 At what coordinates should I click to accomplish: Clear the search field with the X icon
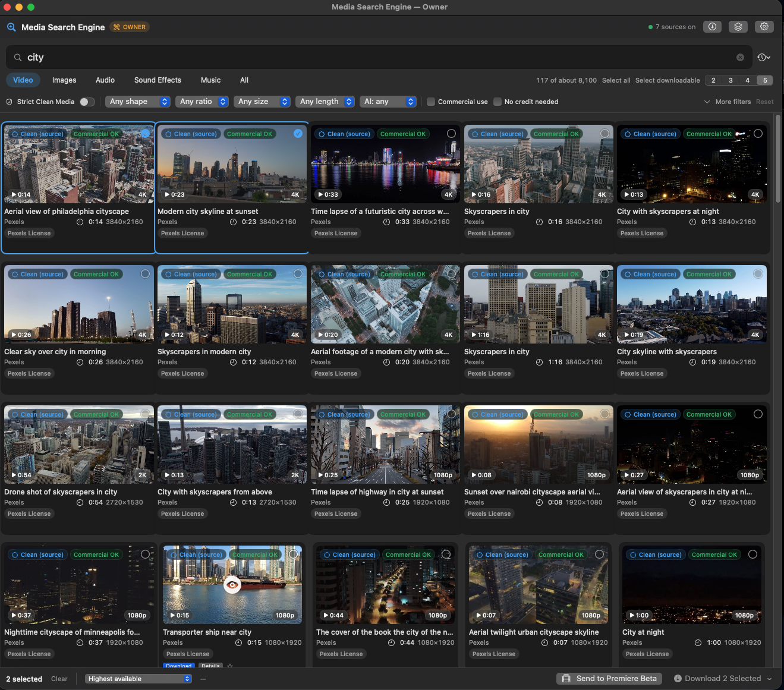click(x=740, y=58)
